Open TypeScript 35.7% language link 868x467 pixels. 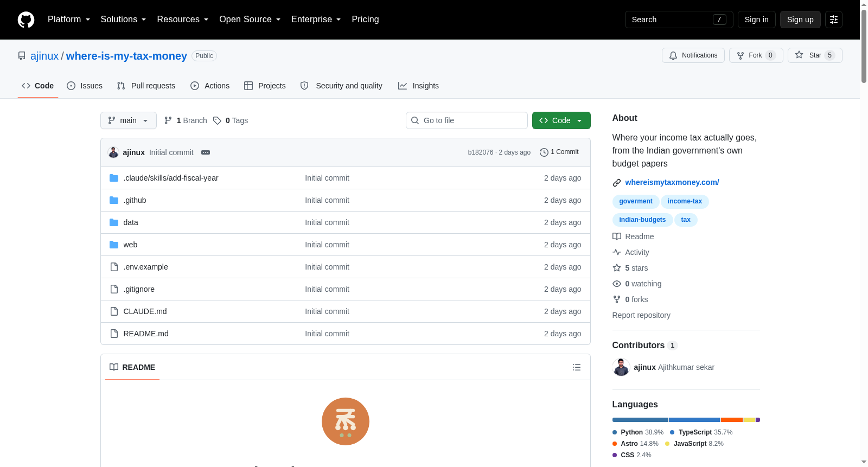[x=701, y=432]
